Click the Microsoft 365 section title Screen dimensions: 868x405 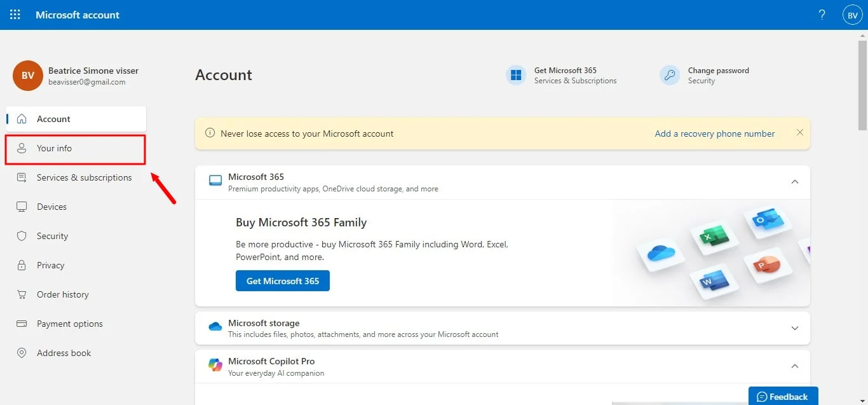click(256, 177)
